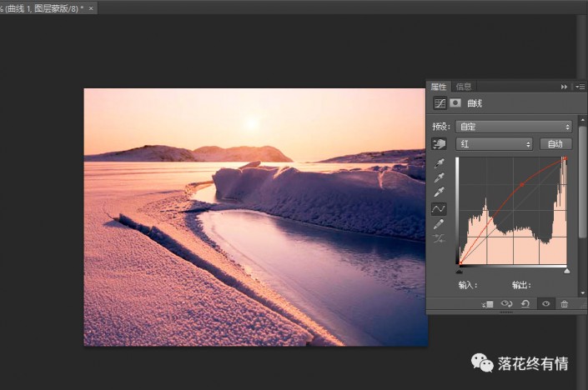Select the layer mask icon
The height and width of the screenshot is (390, 588).
[x=455, y=102]
